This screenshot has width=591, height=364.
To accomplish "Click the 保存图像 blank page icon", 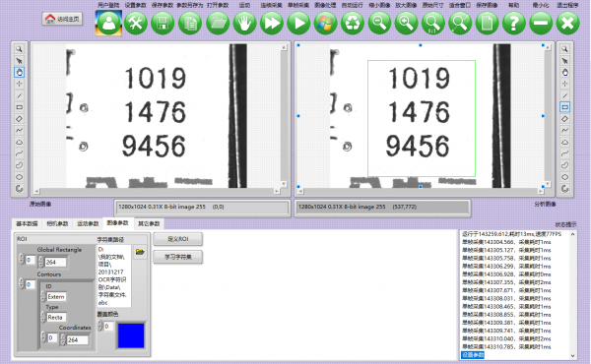I will [x=487, y=23].
